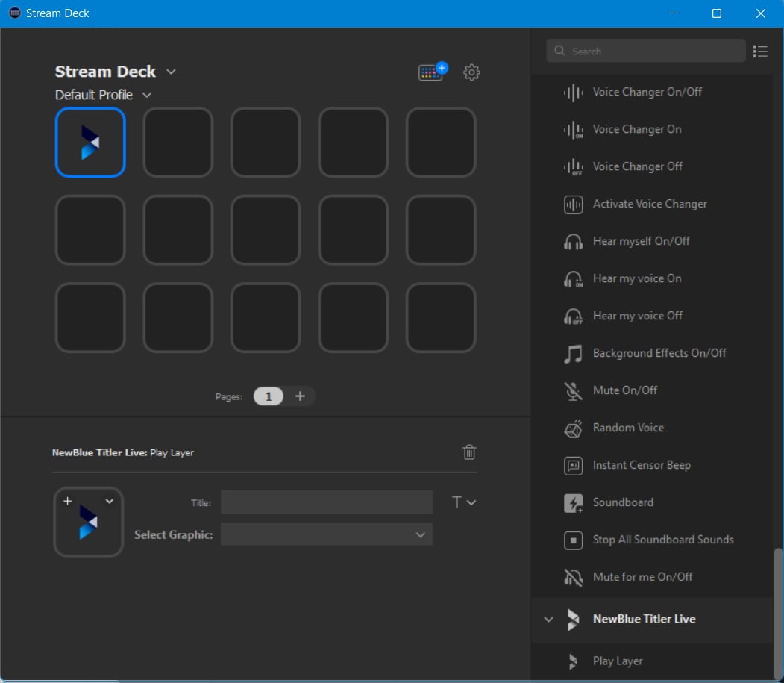
Task: Select the 'Hear myself On/Off' action label
Action: pyautogui.click(x=641, y=242)
